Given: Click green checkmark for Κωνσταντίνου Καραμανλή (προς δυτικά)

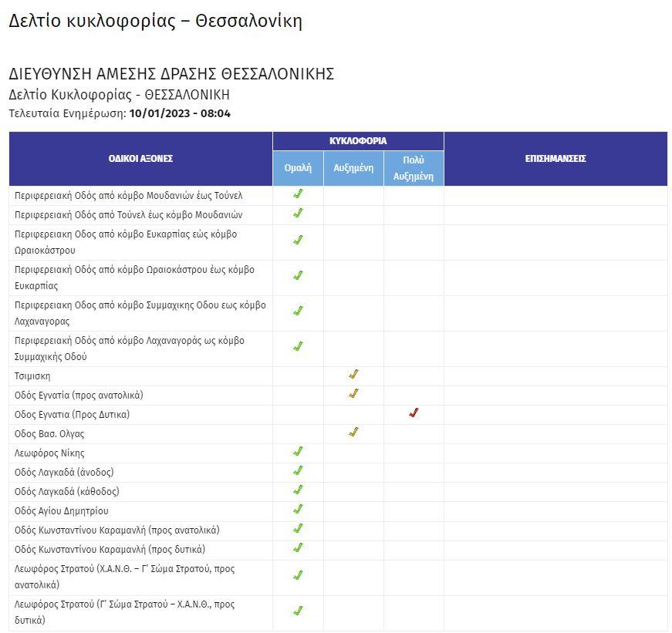Looking at the screenshot, I should pos(298,549).
